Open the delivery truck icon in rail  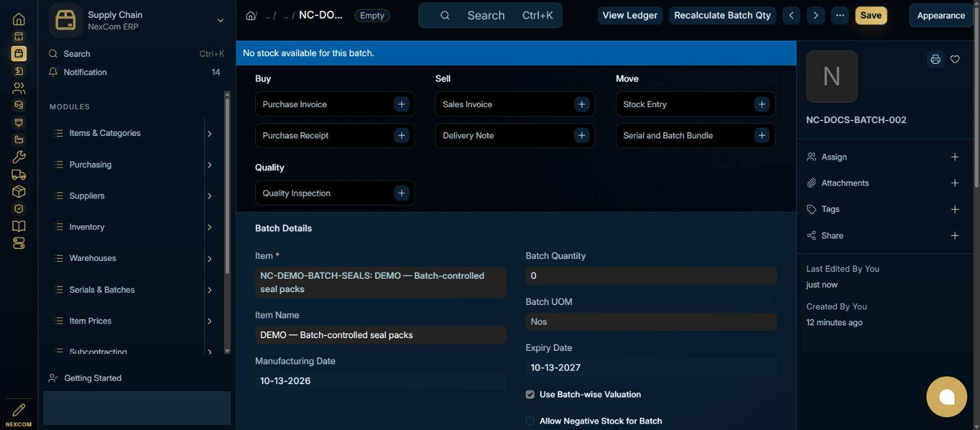point(19,174)
